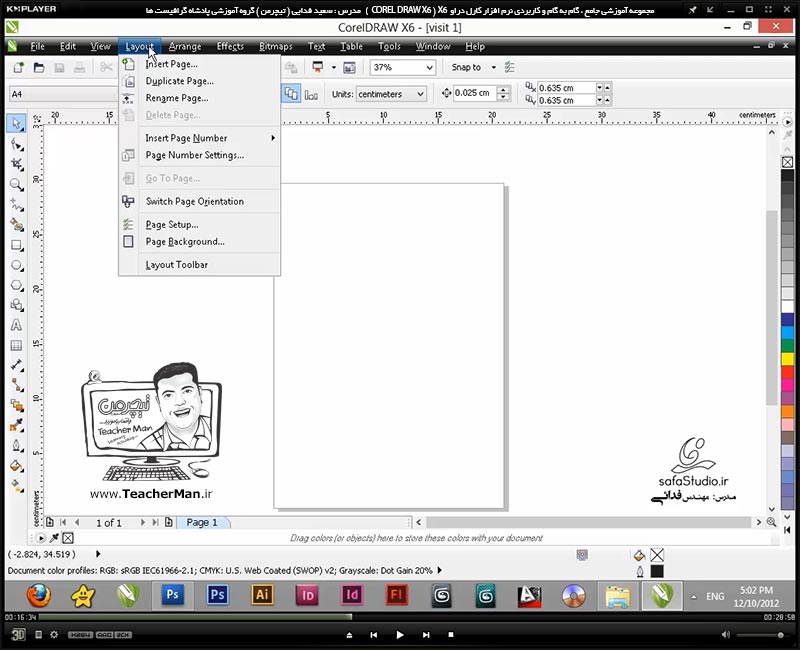Select the Crop tool
This screenshot has width=800, height=650.
(x=16, y=164)
